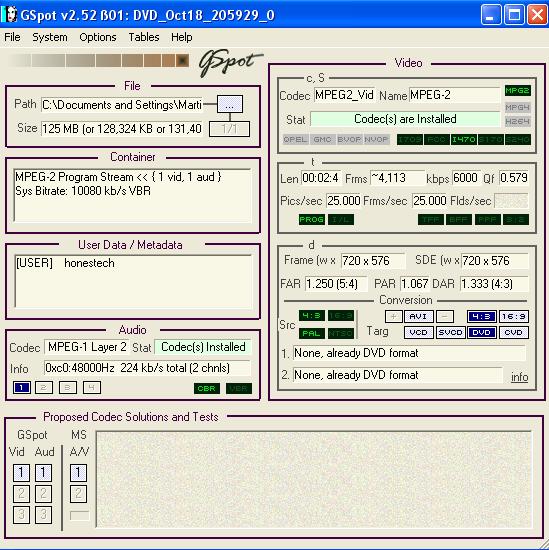Click MS A/V test button 1
Screen dimensions: 549x550
78,473
